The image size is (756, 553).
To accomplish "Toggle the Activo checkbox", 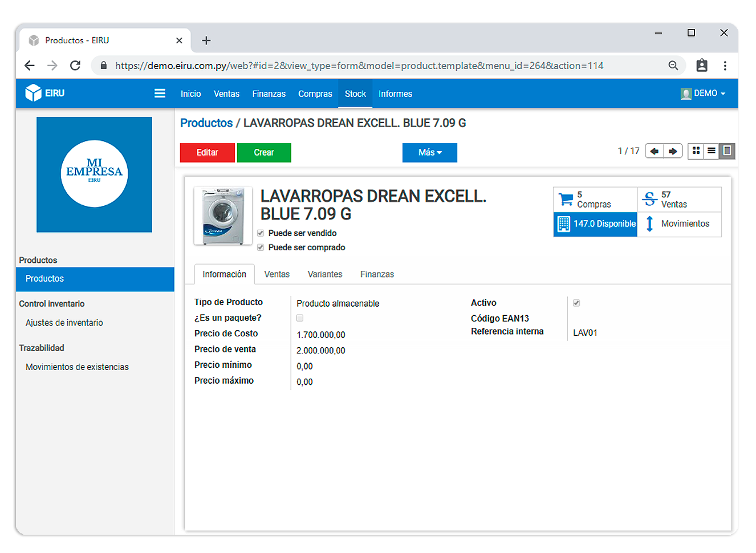I will click(x=576, y=303).
